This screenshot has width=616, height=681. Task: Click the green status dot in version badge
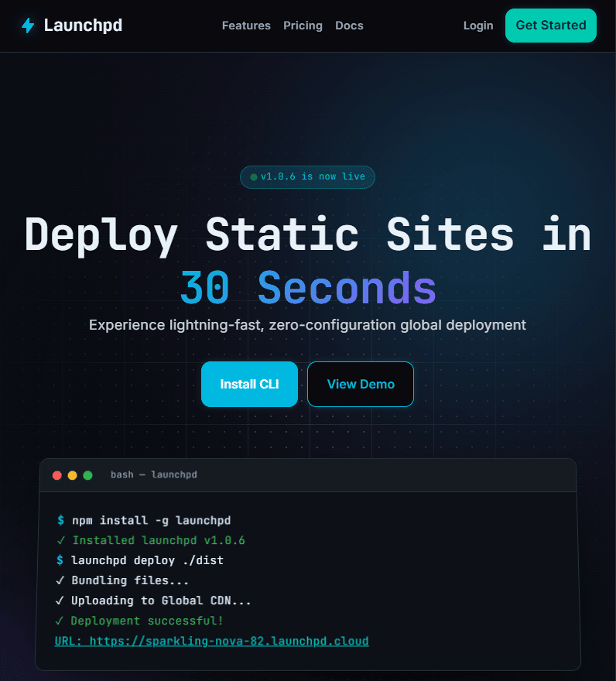[x=254, y=177]
